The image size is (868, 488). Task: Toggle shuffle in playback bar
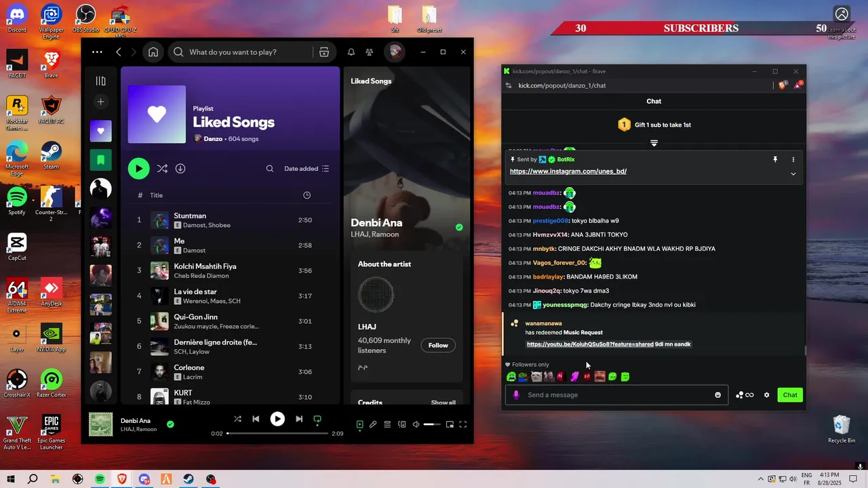(x=237, y=420)
